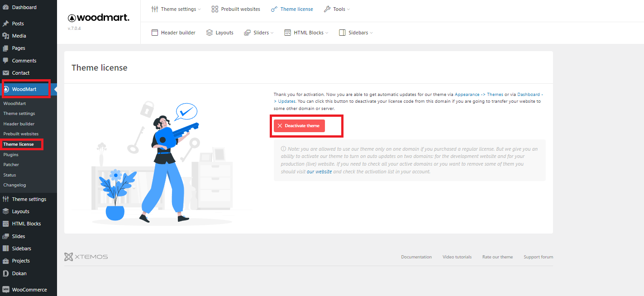
Task: Click the Theme license heading text
Action: click(100, 67)
